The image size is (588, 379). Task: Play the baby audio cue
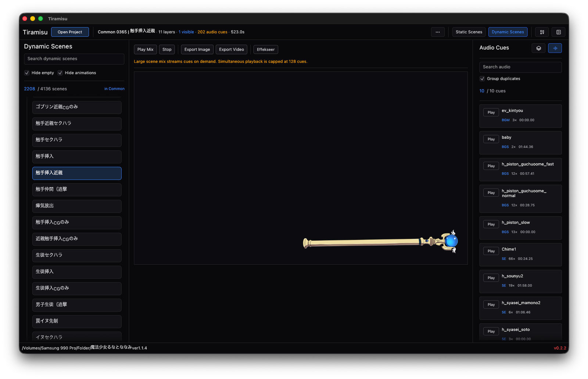tap(491, 139)
